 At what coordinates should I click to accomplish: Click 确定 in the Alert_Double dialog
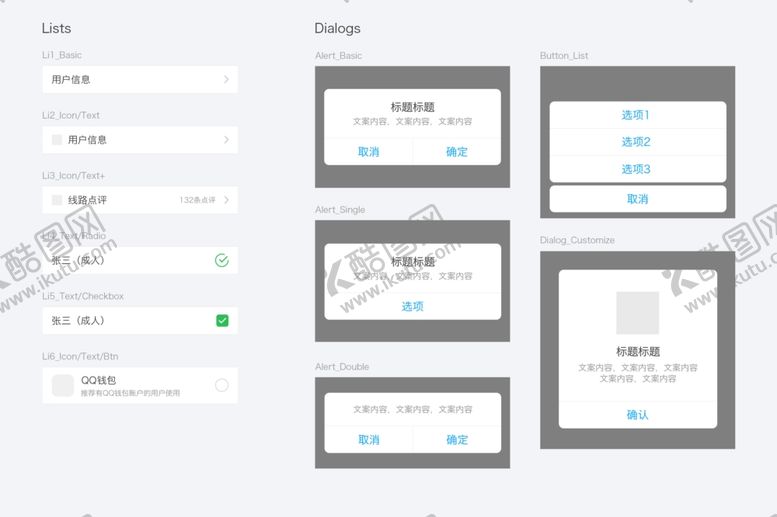coord(457,440)
